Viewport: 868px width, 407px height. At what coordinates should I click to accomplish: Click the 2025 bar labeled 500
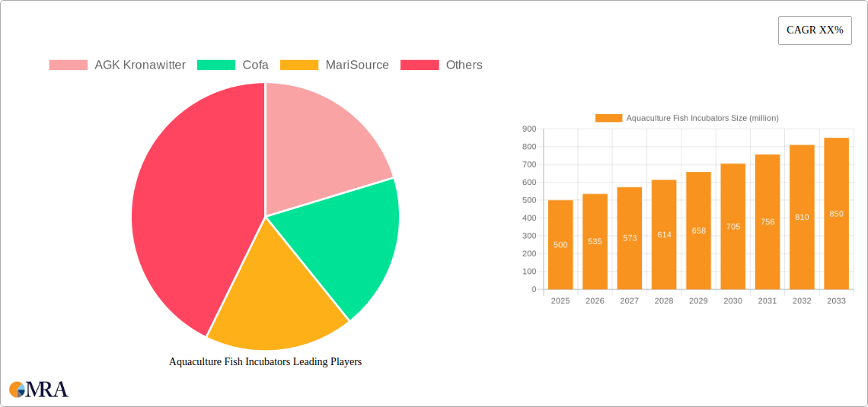[560, 244]
